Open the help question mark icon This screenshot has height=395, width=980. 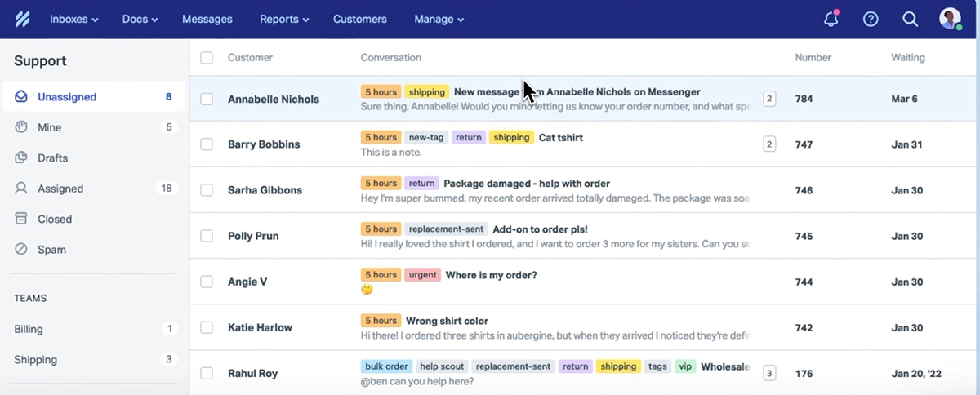871,19
